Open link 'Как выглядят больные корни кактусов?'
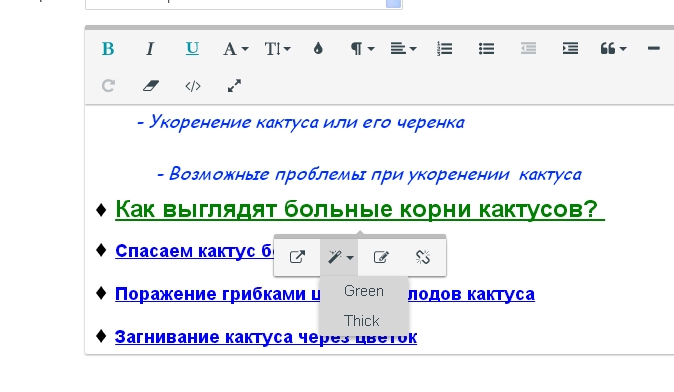The width and height of the screenshot is (674, 392). click(360, 210)
